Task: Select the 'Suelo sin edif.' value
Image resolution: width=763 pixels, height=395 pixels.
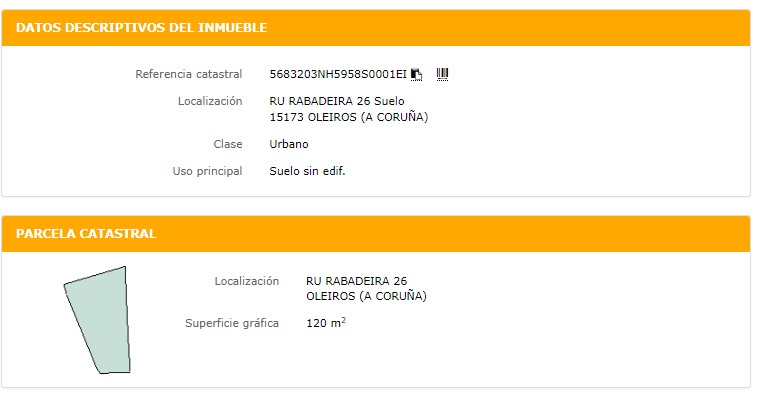Action: [x=308, y=171]
